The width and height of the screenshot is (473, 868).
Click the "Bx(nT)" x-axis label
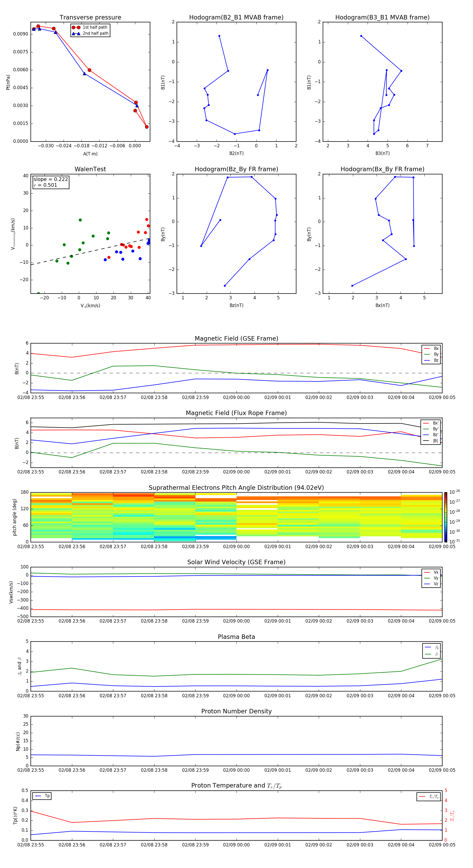pos(382,305)
